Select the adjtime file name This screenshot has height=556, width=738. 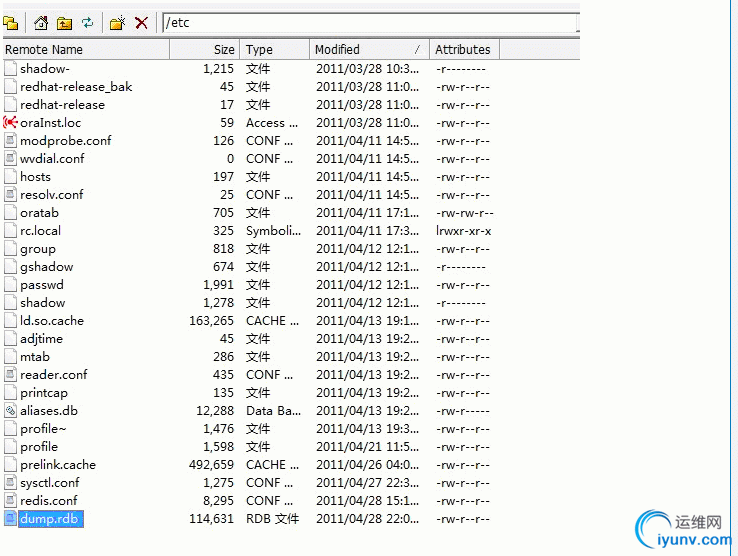pos(41,339)
